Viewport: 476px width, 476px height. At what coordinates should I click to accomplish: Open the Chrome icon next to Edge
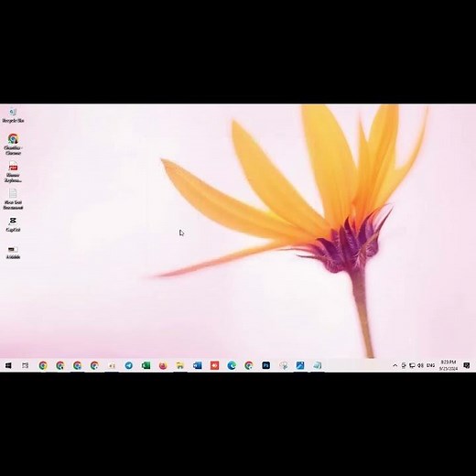pos(249,365)
